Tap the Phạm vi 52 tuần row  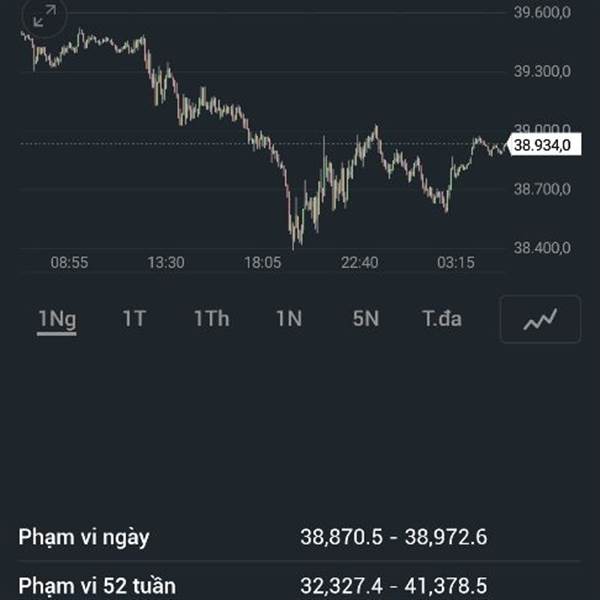[x=300, y=585]
